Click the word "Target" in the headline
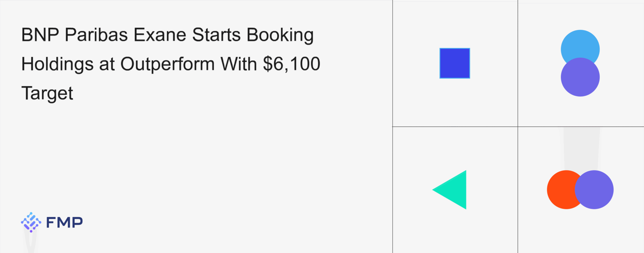644x253 pixels. pyautogui.click(x=47, y=93)
